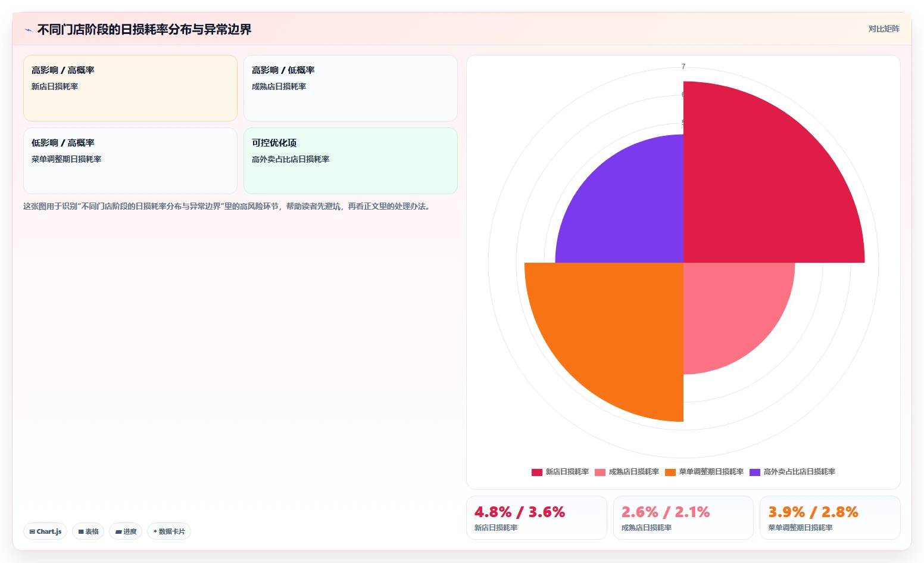The width and height of the screenshot is (924, 563).
Task: Click the Chart.js tag chip
Action: coord(45,531)
